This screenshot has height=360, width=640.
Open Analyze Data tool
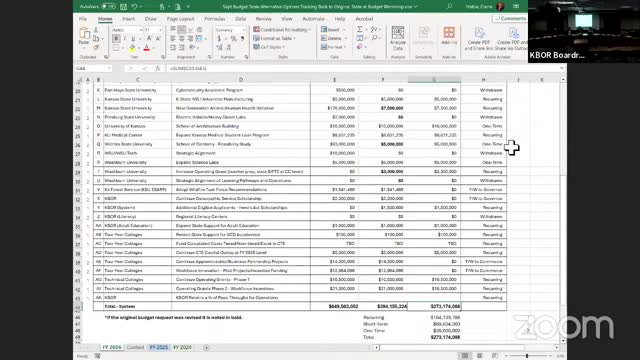(x=398, y=38)
